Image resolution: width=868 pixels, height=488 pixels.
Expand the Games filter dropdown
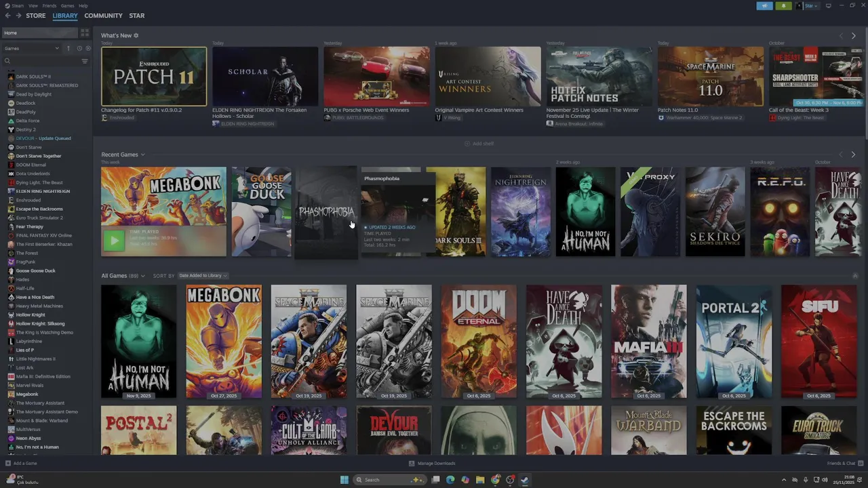point(31,48)
